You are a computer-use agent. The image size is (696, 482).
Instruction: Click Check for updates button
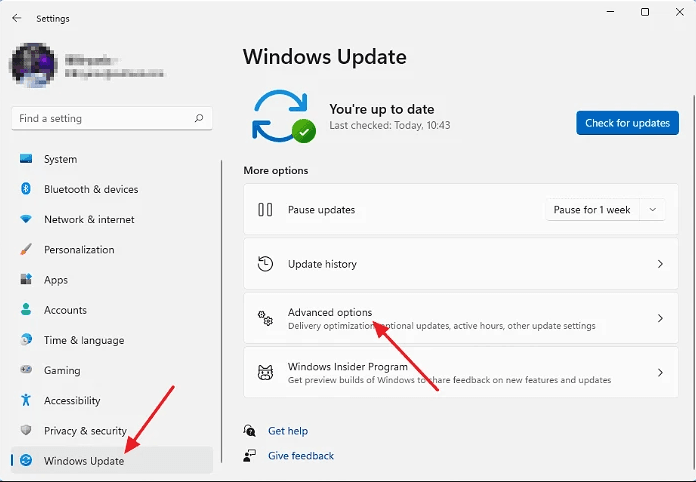click(x=627, y=123)
